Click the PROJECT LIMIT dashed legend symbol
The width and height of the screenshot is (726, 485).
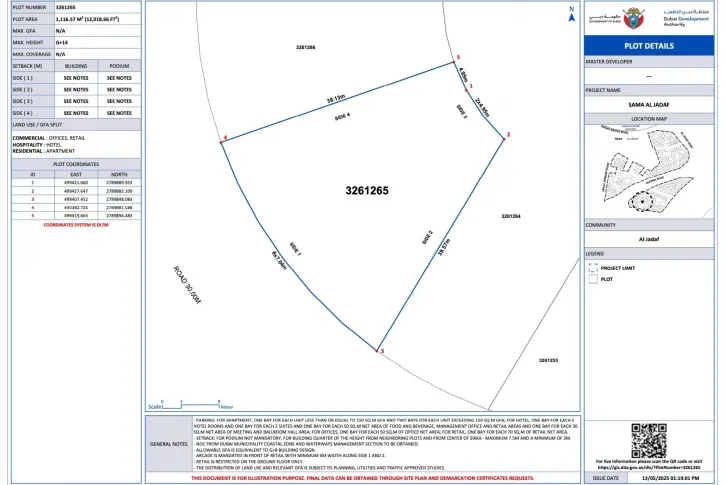click(593, 268)
